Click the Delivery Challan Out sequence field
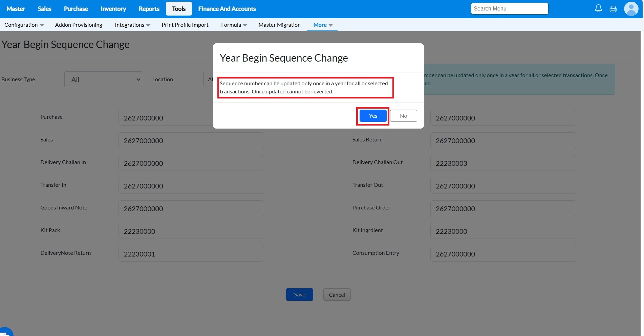 pyautogui.click(x=503, y=163)
